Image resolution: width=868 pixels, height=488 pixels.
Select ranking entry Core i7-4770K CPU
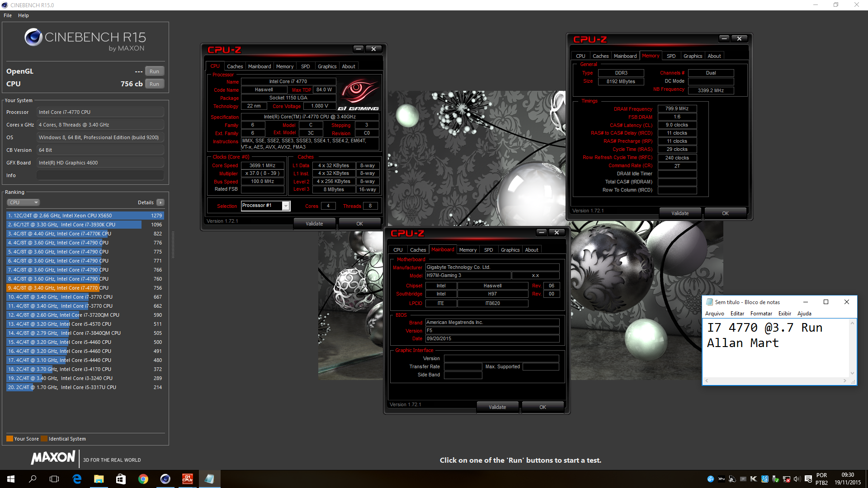[85, 234]
